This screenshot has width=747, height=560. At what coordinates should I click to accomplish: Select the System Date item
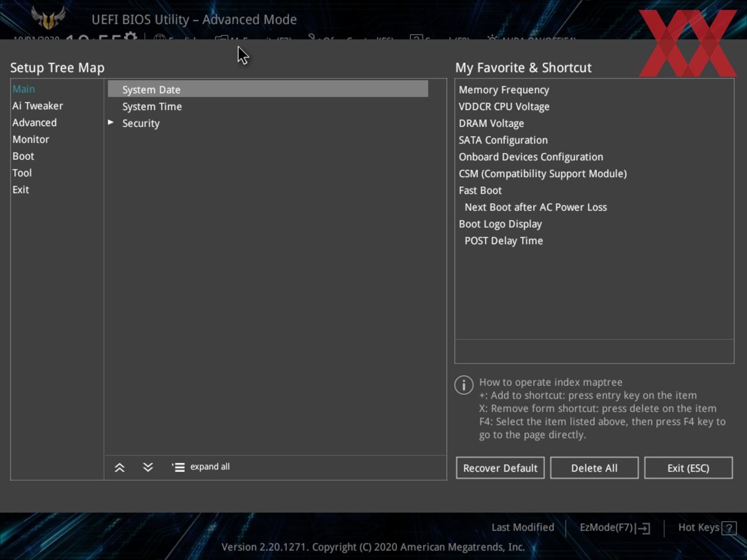tap(268, 89)
